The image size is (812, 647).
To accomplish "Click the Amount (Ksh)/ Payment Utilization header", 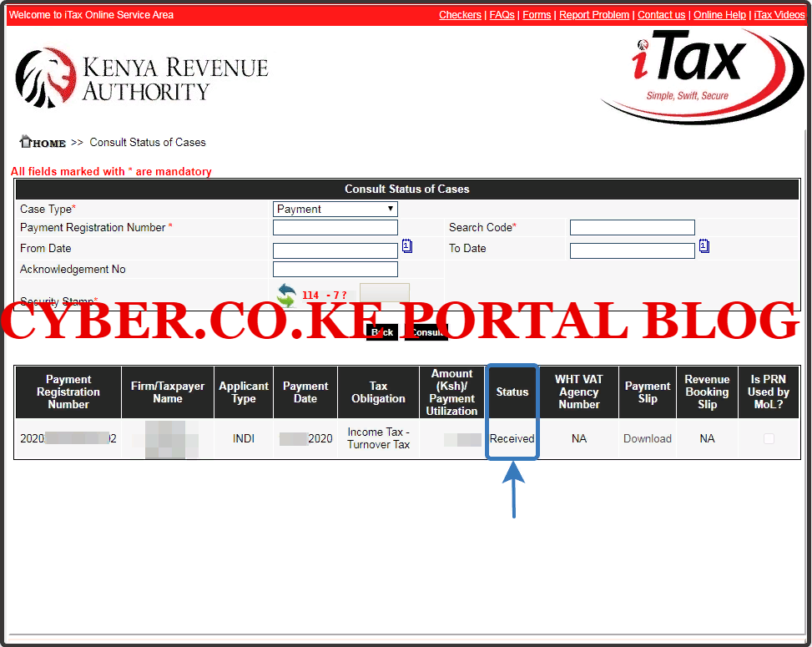I will click(x=452, y=392).
